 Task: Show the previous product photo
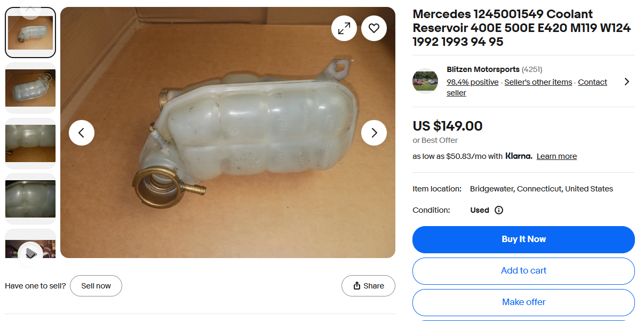pos(82,133)
